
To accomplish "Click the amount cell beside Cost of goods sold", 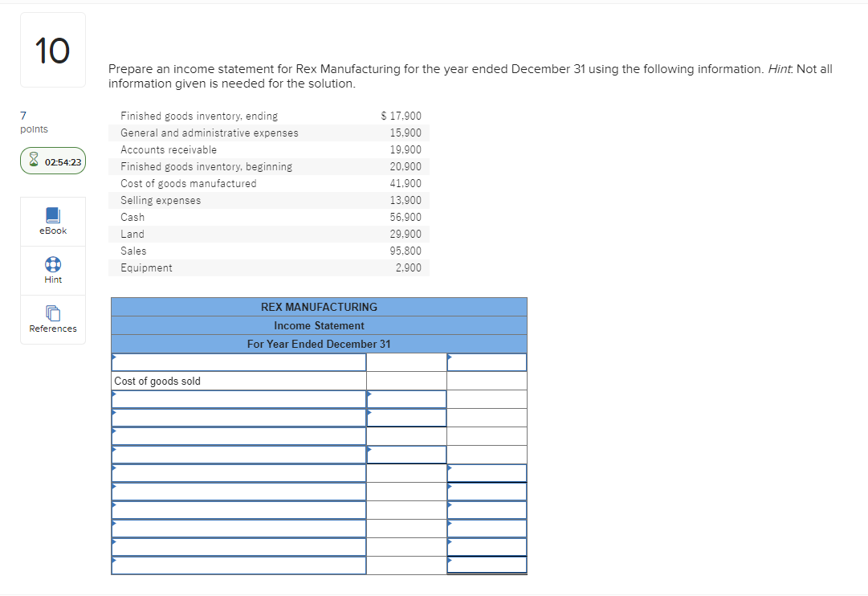I will (405, 380).
